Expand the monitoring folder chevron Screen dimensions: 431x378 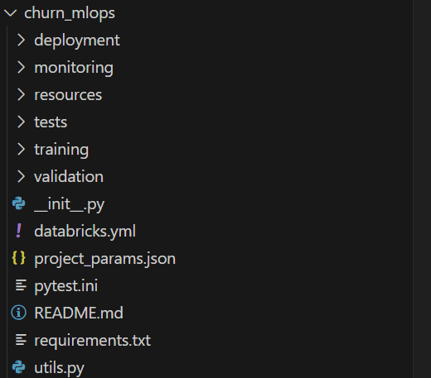[21, 67]
